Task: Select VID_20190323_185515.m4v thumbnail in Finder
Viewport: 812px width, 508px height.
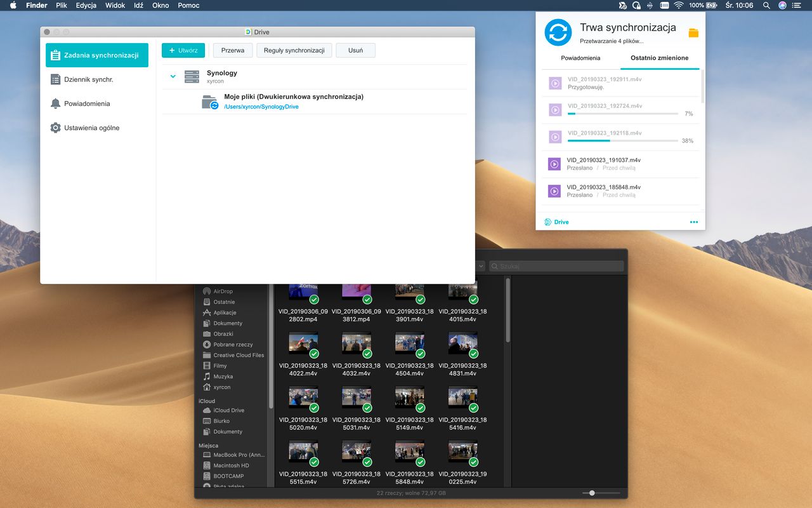Action: pyautogui.click(x=303, y=451)
